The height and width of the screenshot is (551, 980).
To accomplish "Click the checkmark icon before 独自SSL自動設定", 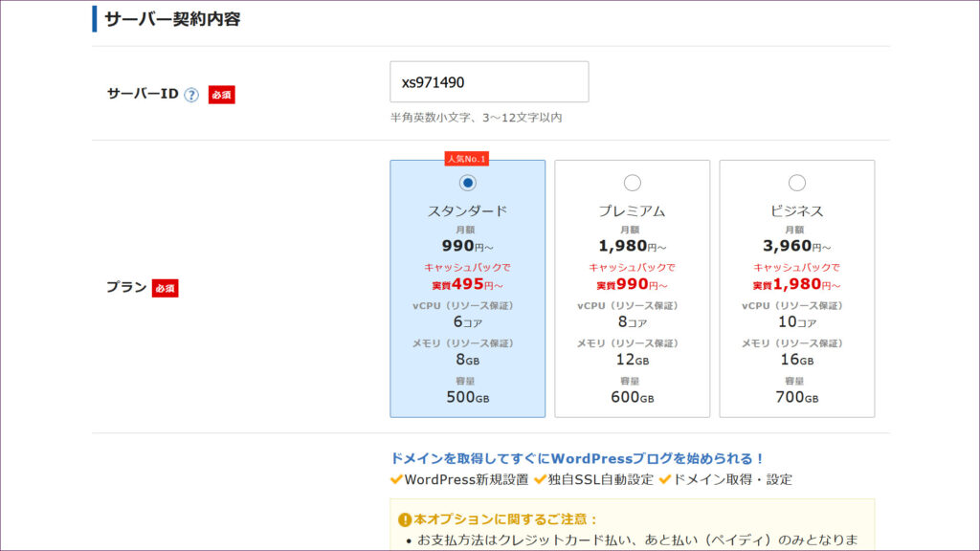I will coord(540,479).
